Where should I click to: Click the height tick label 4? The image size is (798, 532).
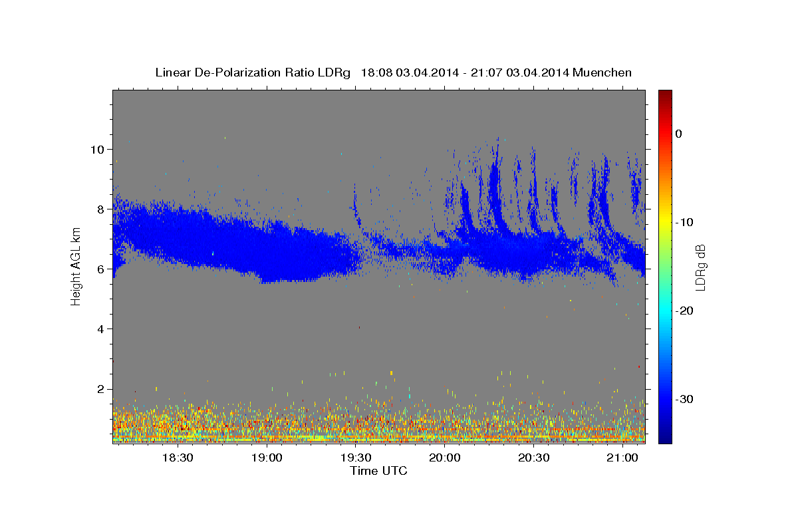100,329
